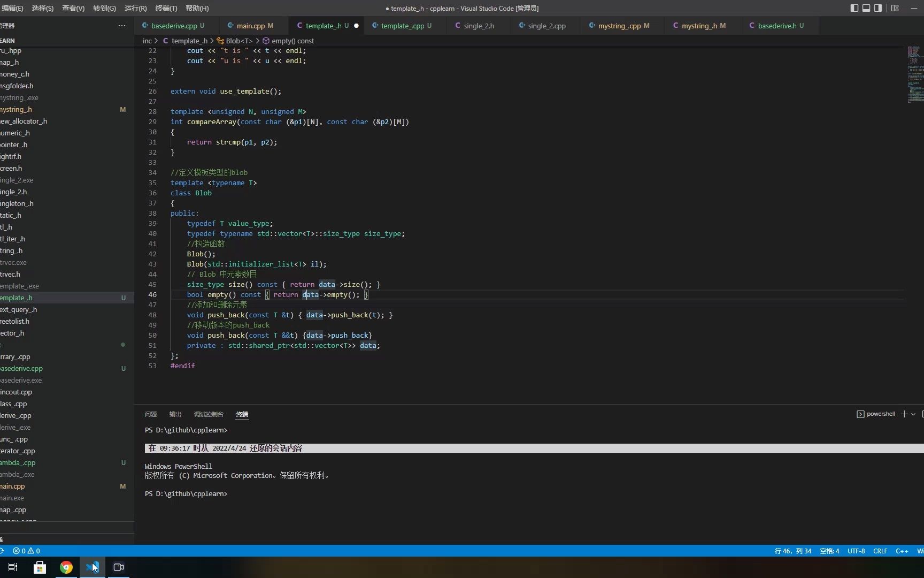Open mystring_.h in explorer
924x578 pixels.
click(x=67, y=109)
